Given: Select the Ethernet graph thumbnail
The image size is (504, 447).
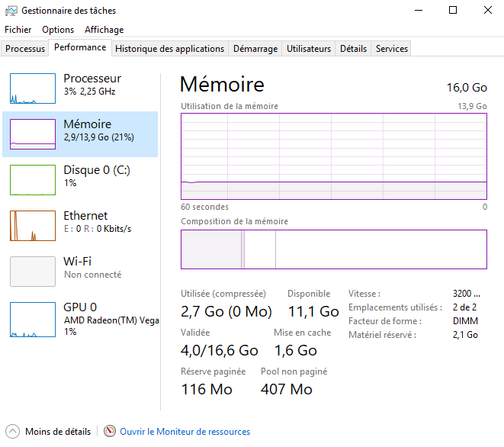Looking at the screenshot, I should [33, 226].
